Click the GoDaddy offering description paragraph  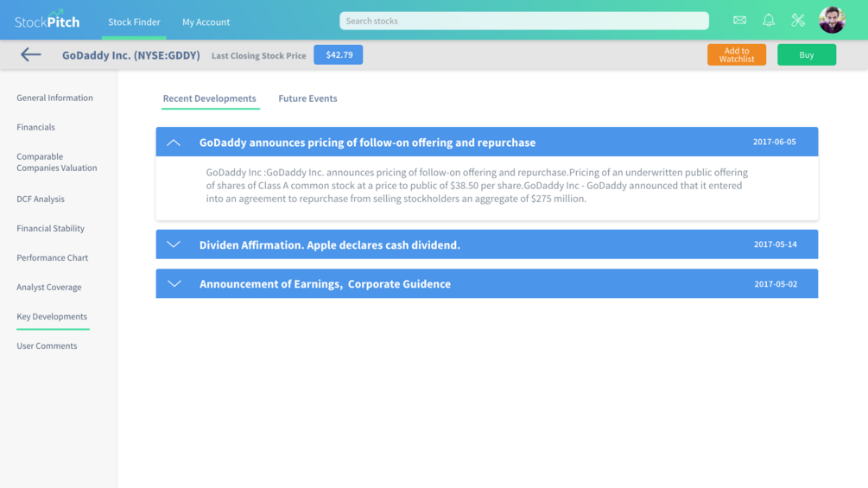click(x=477, y=186)
